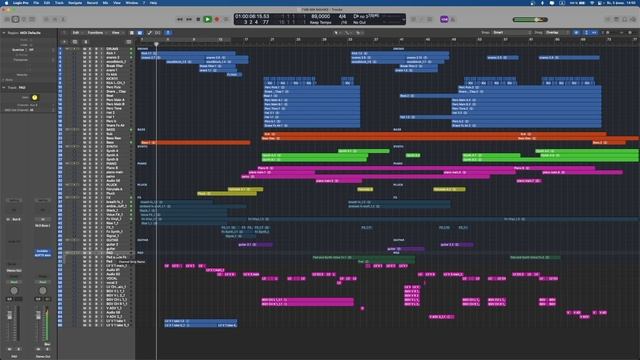
Task: Toggle Show Automation icon in tracks menu bar
Action: coord(150,33)
